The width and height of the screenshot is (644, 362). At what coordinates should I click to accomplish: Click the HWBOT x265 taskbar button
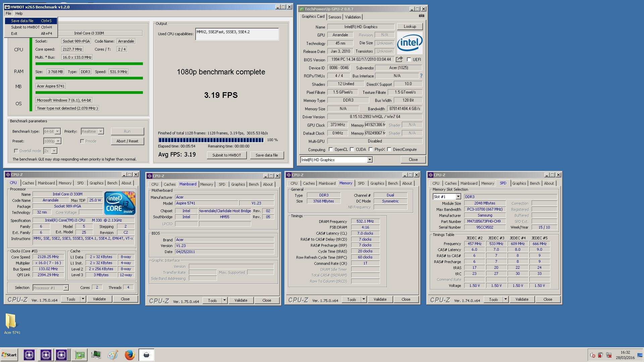146,355
